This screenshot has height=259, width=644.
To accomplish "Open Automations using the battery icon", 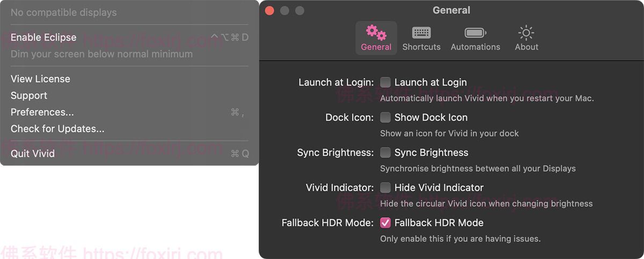I will (475, 33).
